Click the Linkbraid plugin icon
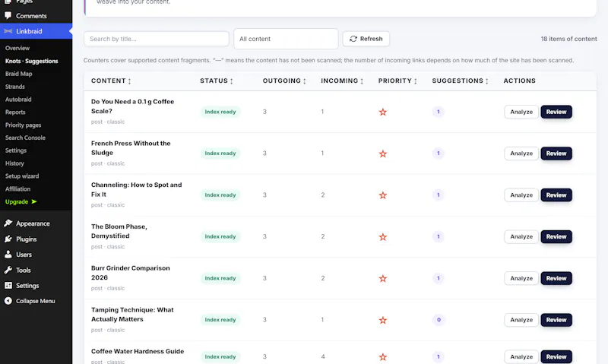Screen dimensions: 608x364 pyautogui.click(x=8, y=31)
